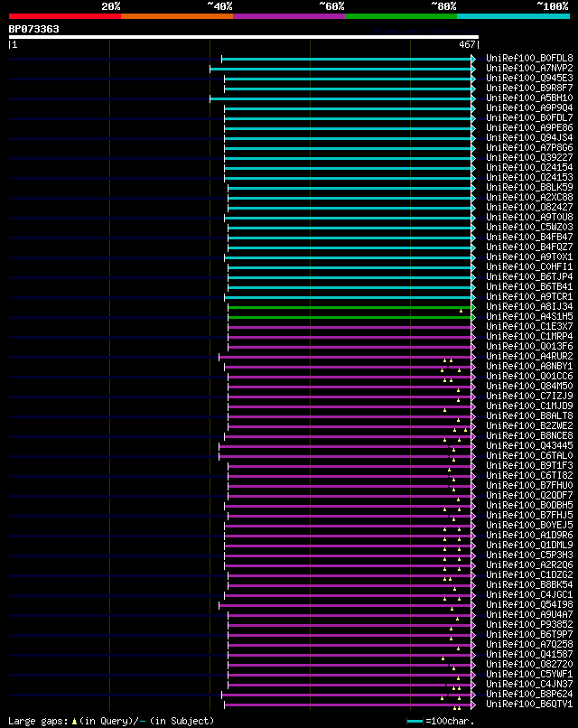
Task: Click the orange ~40% identity color bar
Action: 177,16
